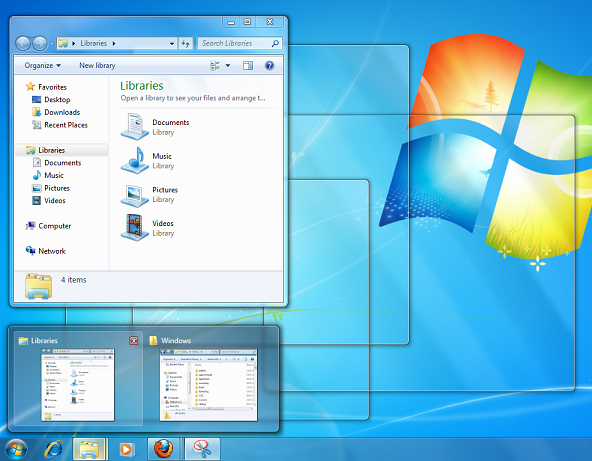Select Network in navigation pane
The height and width of the screenshot is (461, 592).
tap(52, 251)
